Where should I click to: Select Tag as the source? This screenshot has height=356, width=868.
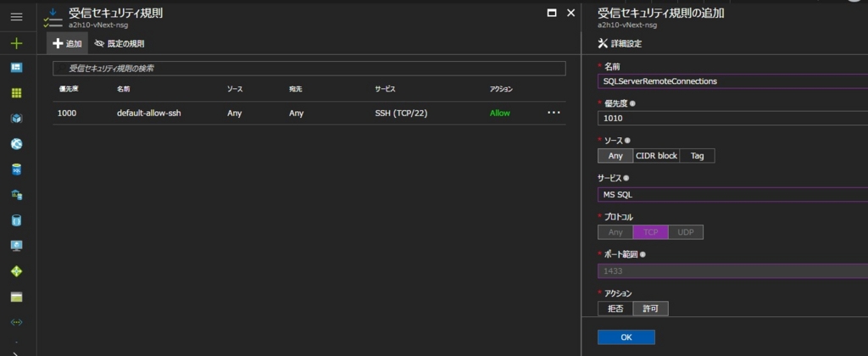(697, 156)
